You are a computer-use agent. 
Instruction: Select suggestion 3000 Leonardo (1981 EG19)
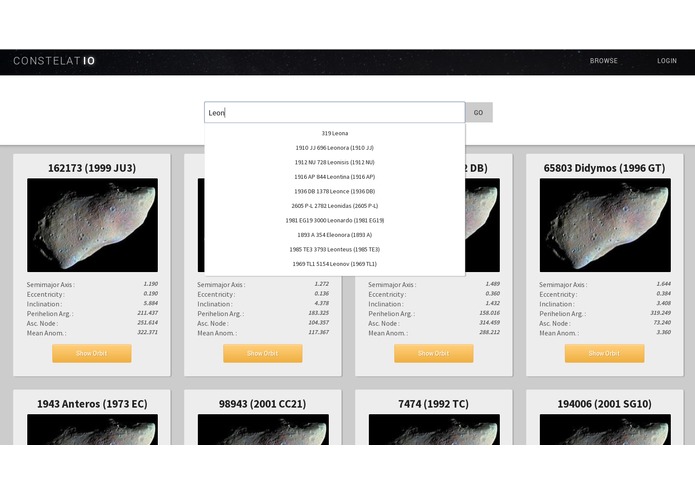[x=335, y=220]
